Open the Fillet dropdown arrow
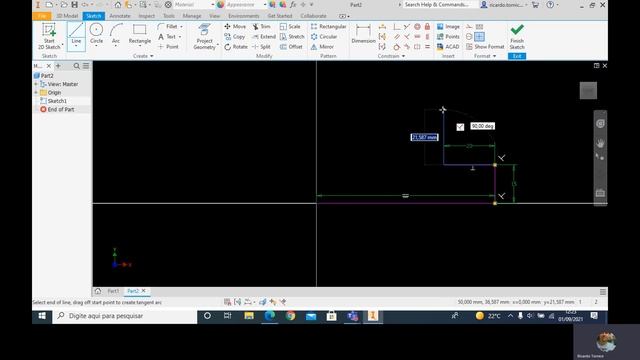Image resolution: width=640 pixels, height=360 pixels. point(182,27)
